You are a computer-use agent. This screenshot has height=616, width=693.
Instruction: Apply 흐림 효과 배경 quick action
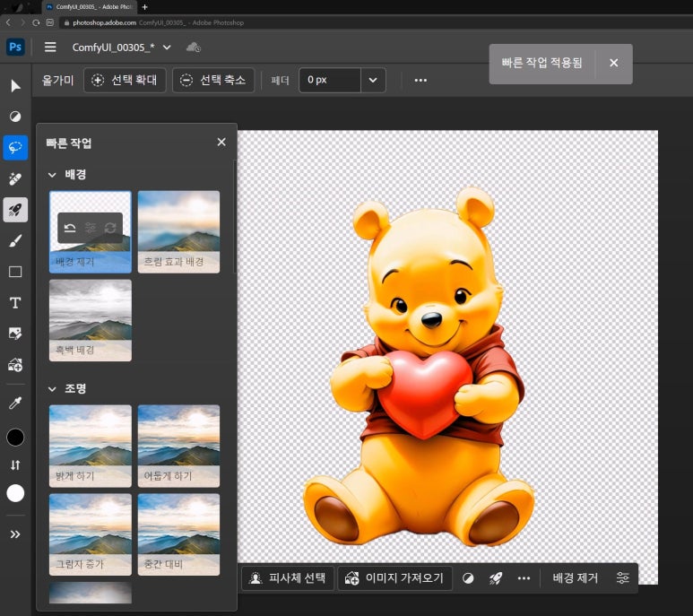point(178,232)
